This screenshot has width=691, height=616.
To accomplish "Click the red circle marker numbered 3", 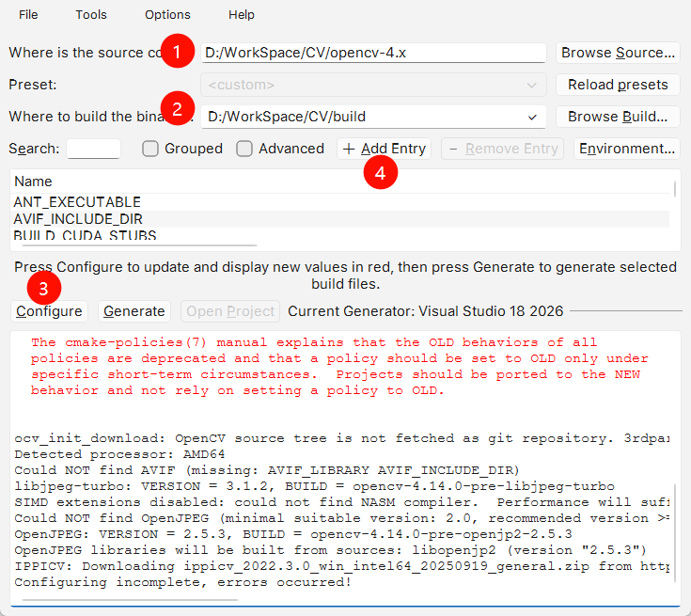I will pos(44,288).
